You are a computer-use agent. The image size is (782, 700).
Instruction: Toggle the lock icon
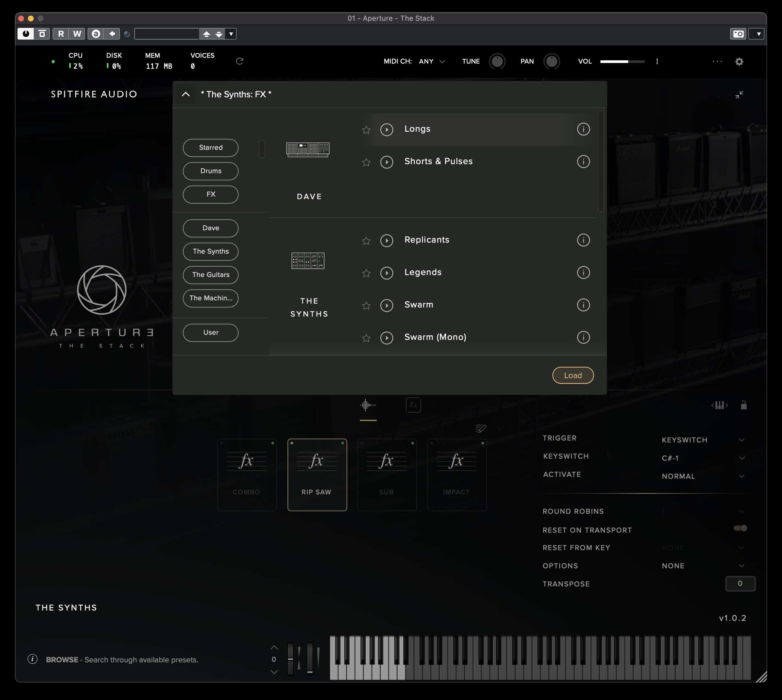coord(743,405)
